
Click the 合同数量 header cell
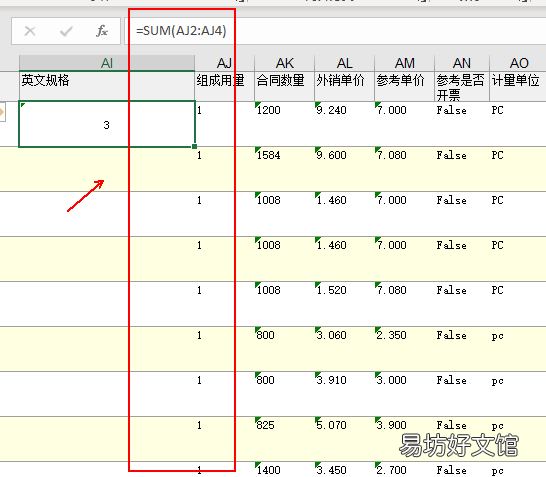coord(284,86)
